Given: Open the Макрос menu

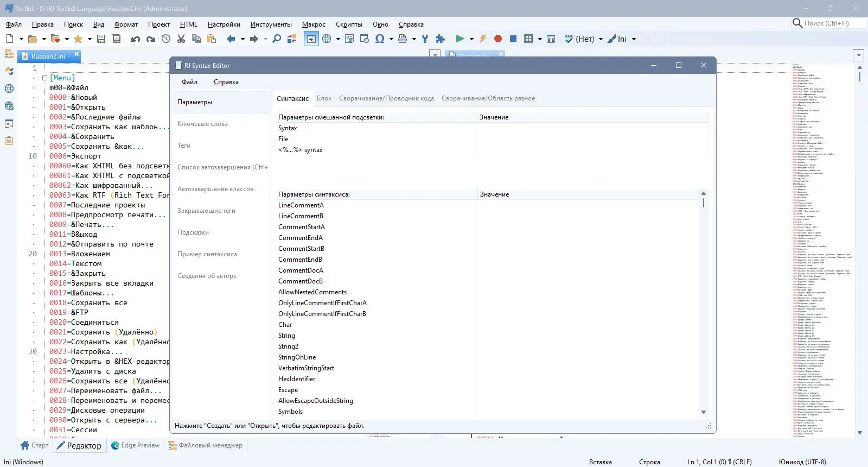Looking at the screenshot, I should click(314, 24).
